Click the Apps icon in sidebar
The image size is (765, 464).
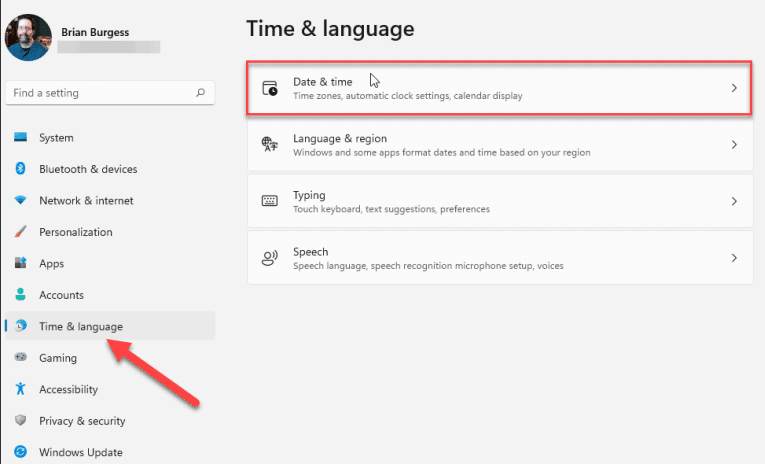[x=20, y=262]
